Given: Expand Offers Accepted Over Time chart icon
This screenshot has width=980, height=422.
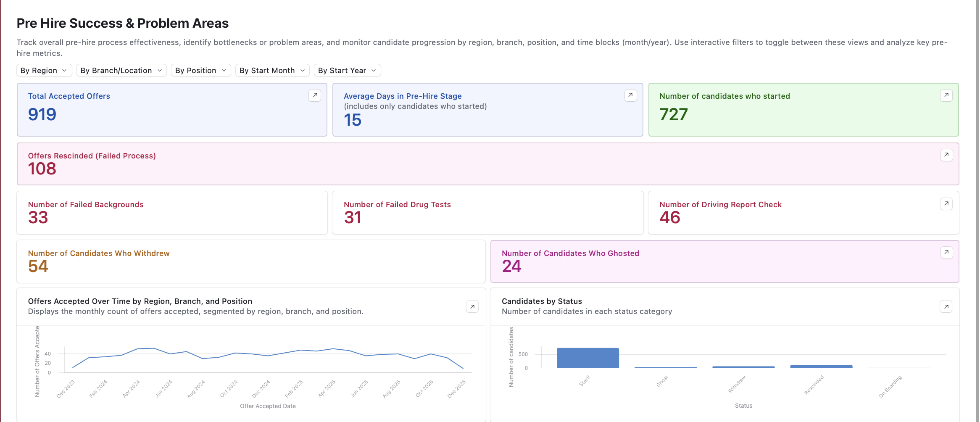Looking at the screenshot, I should tap(472, 307).
